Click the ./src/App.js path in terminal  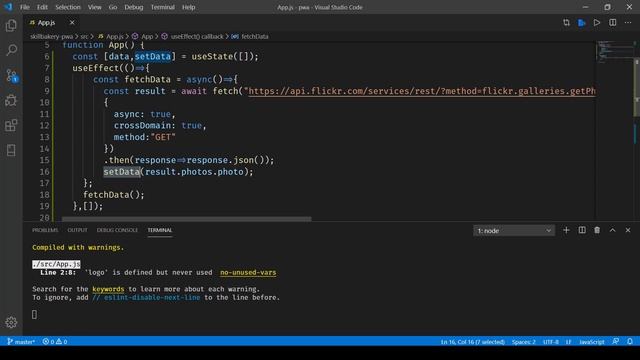56,264
